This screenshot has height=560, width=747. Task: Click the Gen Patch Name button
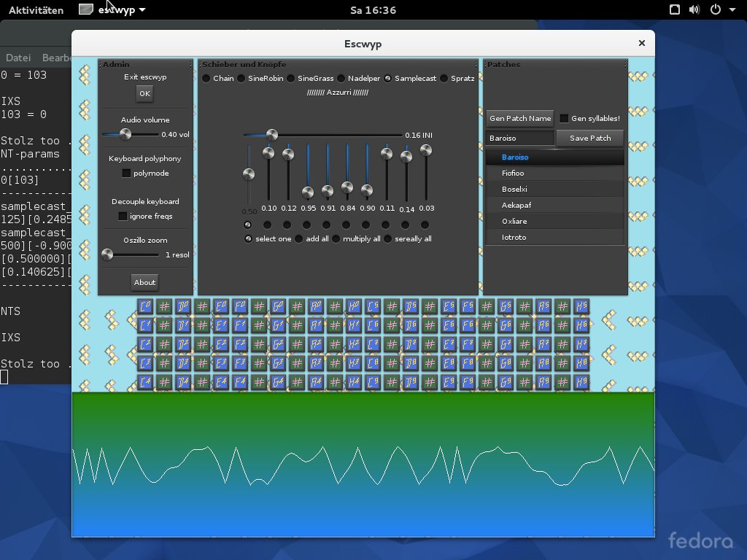pyautogui.click(x=520, y=118)
